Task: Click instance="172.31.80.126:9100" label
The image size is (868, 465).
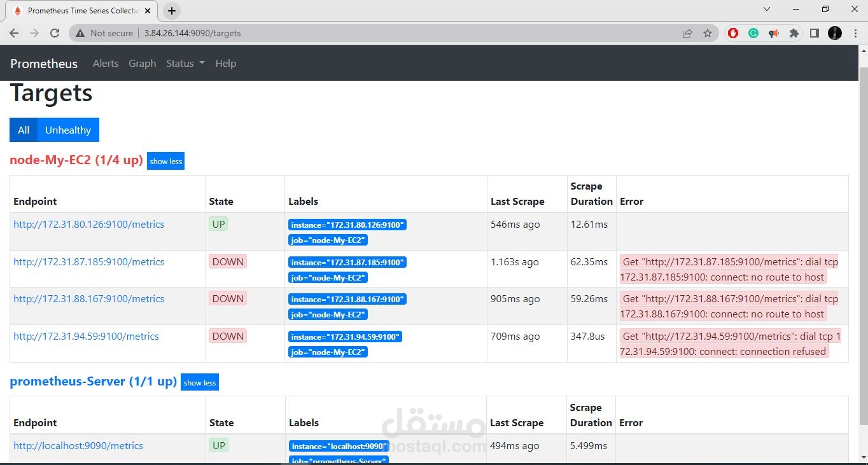Action: [x=347, y=225]
